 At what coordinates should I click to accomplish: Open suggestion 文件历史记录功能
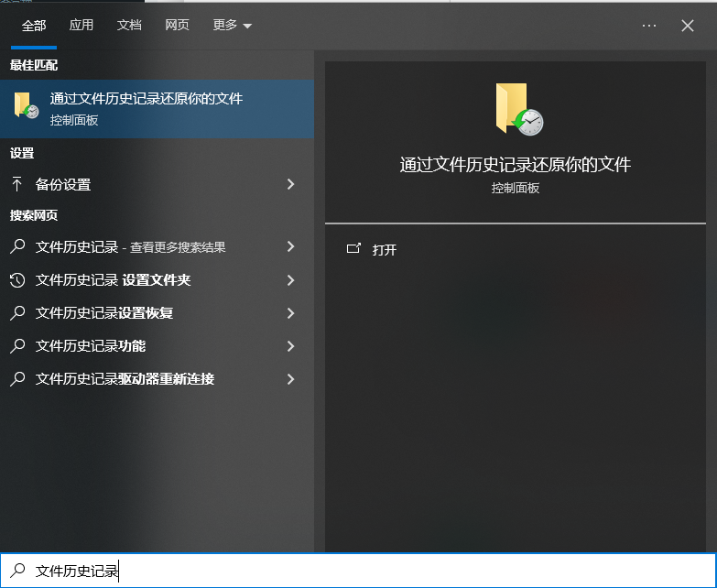[157, 345]
